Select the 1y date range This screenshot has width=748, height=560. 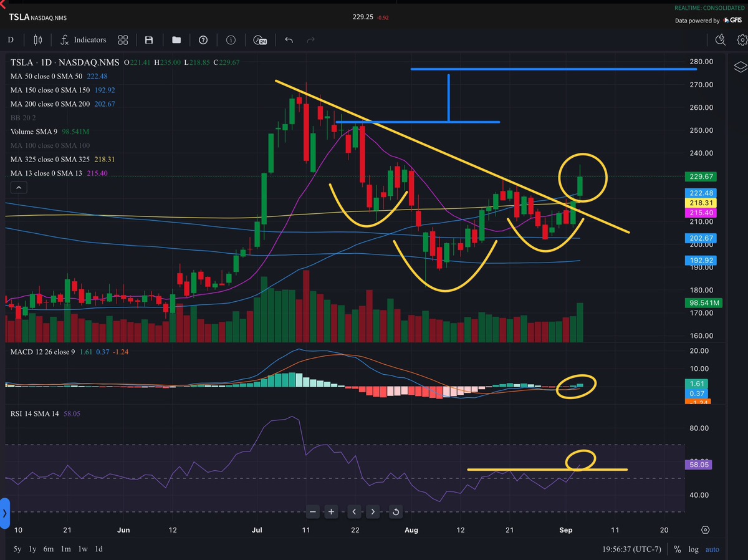(32, 549)
